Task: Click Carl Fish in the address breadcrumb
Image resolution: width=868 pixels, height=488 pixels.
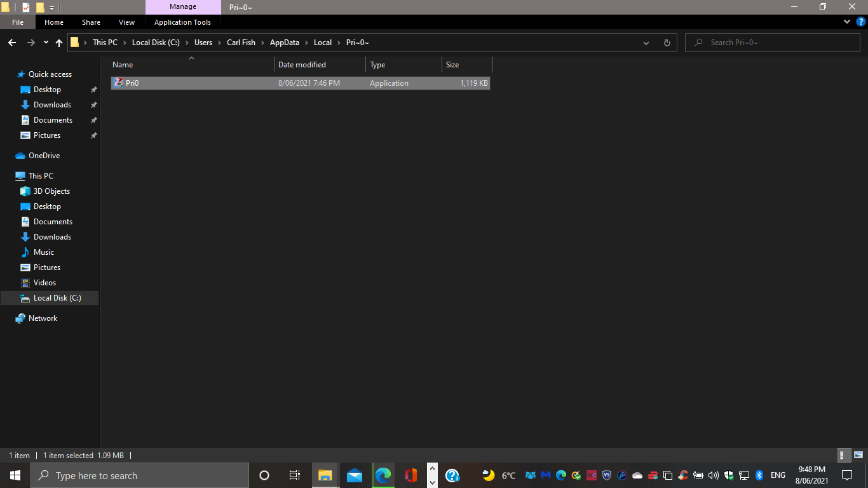Action: pos(241,43)
